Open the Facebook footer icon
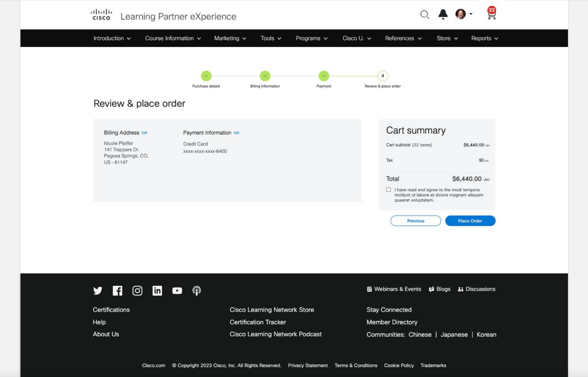 [x=117, y=291]
